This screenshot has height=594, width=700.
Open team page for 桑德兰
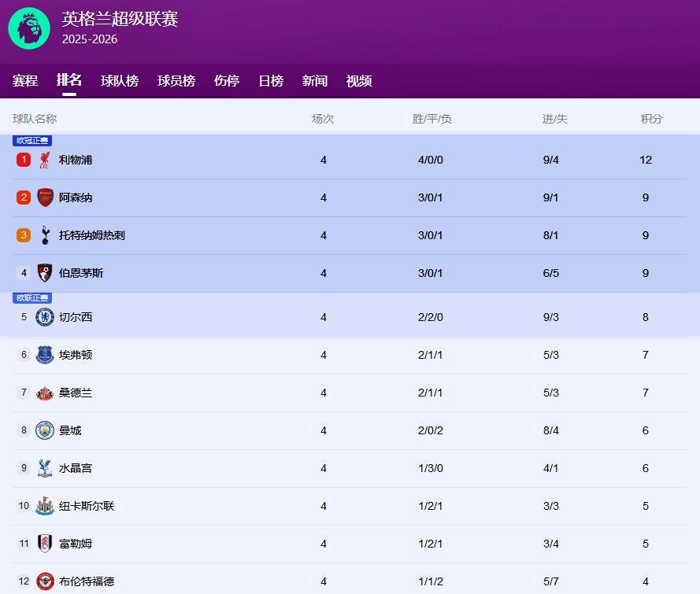[x=76, y=393]
